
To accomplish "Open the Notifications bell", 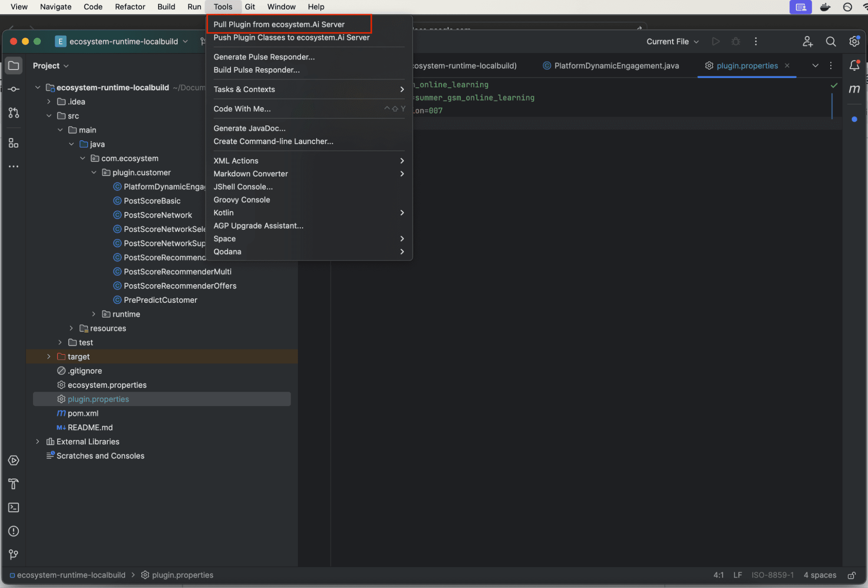I will (854, 65).
